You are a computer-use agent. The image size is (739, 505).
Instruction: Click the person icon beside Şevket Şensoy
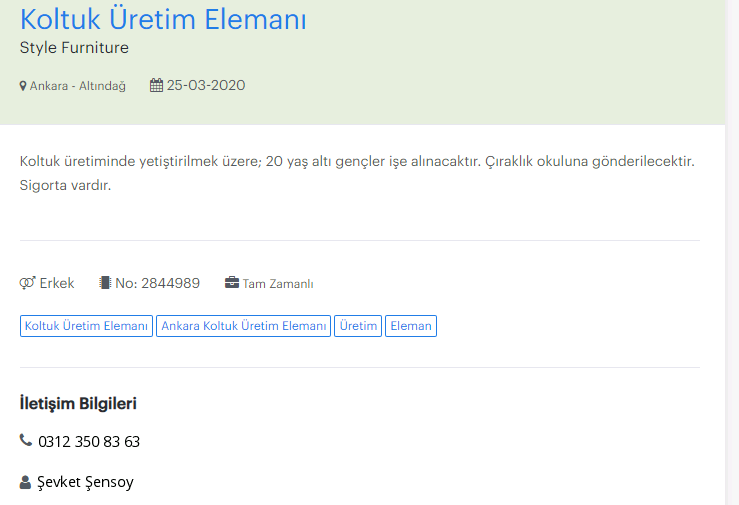coord(25,482)
